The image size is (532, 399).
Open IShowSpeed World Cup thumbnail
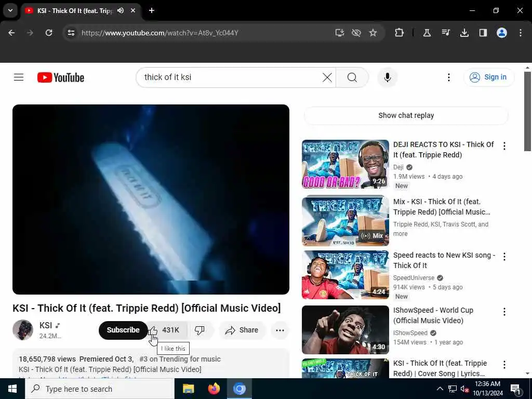click(x=345, y=330)
